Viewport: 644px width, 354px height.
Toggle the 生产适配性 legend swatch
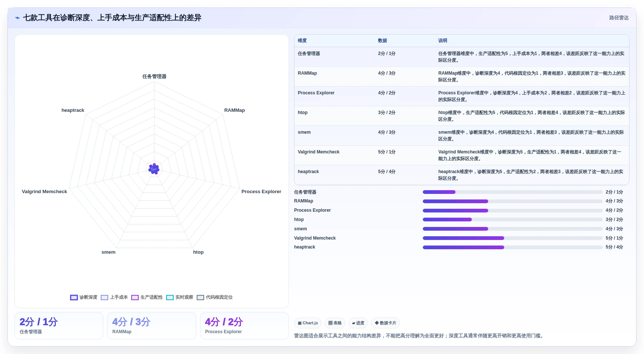(135, 298)
